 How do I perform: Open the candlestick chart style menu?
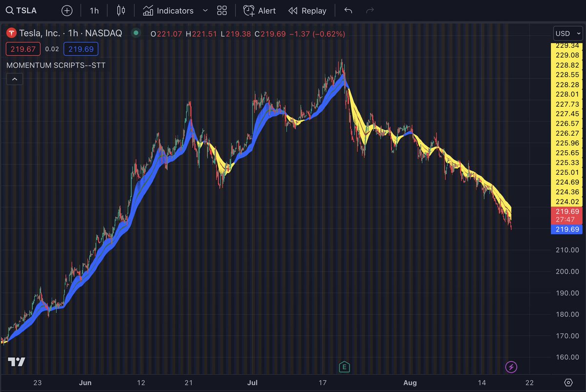121,10
